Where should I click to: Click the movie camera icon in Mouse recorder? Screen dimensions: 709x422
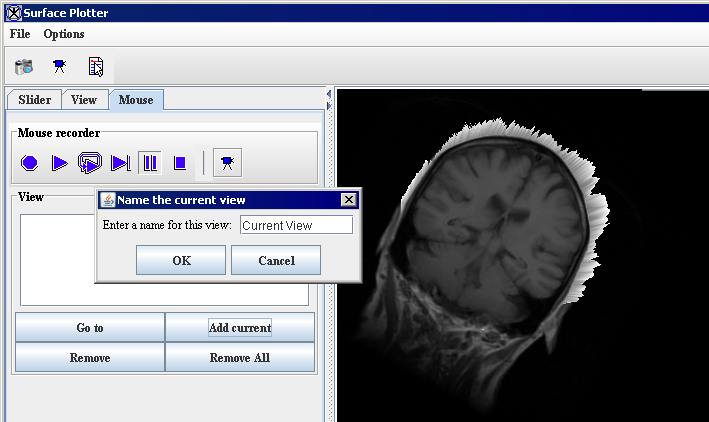pyautogui.click(x=228, y=162)
